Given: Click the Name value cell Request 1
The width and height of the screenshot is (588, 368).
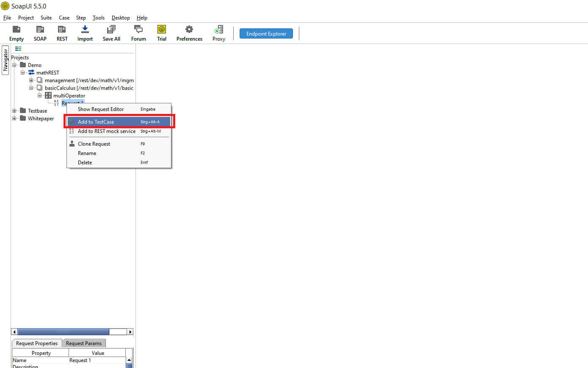Looking at the screenshot, I should (97, 360).
